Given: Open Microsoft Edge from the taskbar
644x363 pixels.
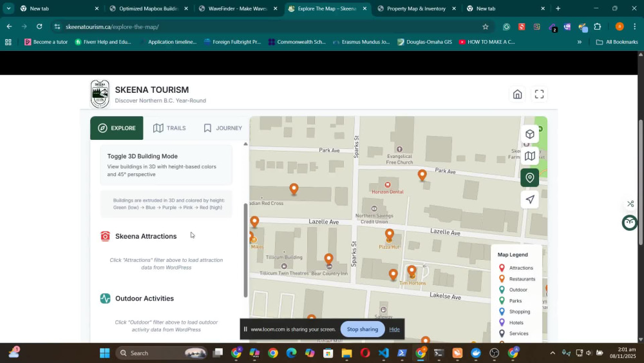Looking at the screenshot, I should tap(291, 353).
